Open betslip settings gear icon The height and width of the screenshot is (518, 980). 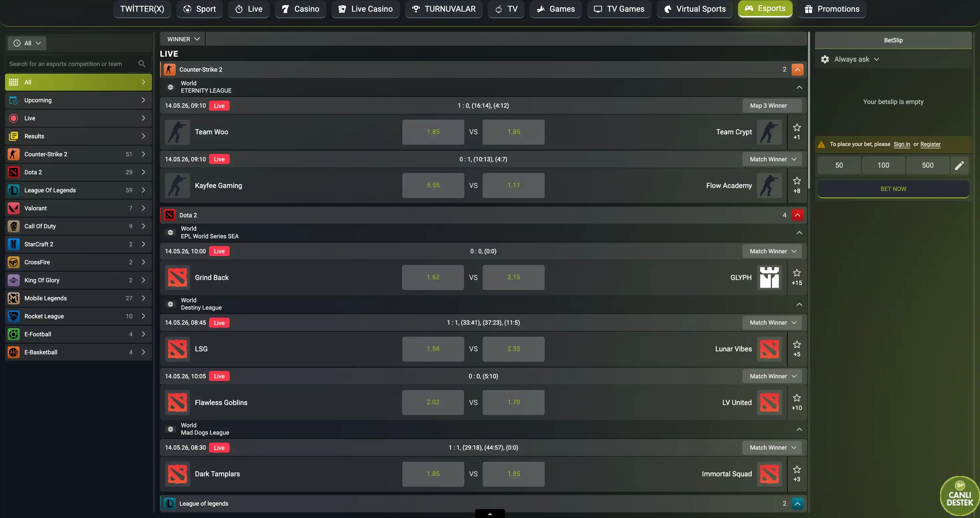point(825,59)
